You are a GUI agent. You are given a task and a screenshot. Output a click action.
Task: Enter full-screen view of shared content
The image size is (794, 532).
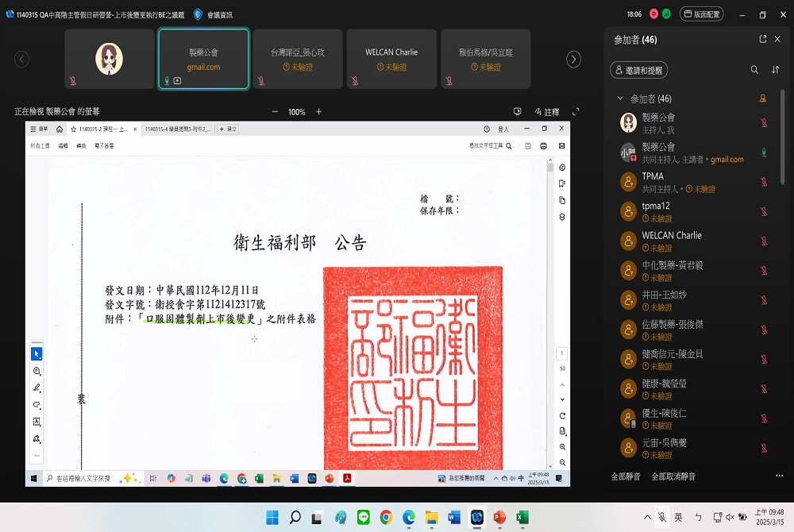coord(576,111)
